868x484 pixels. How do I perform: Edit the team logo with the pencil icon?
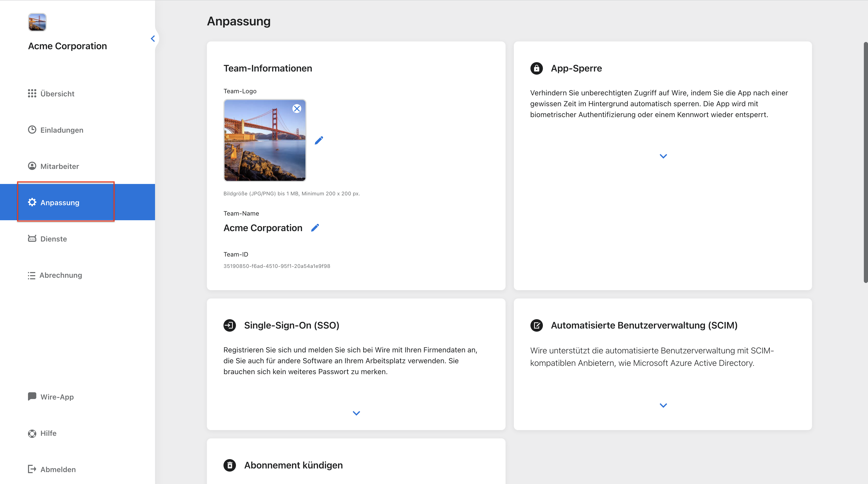pyautogui.click(x=319, y=140)
